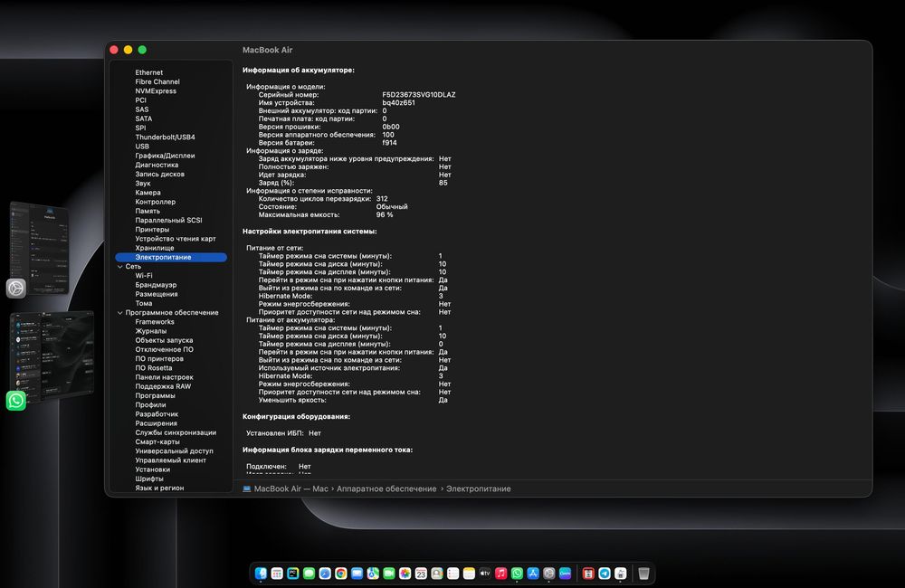The image size is (905, 588).
Task: Select Шрифты in the sidebar
Action: tap(149, 479)
